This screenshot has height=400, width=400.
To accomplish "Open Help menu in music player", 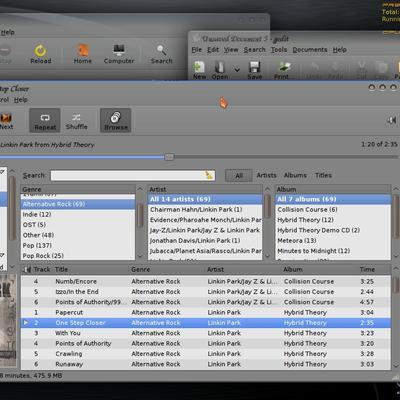I will point(20,100).
